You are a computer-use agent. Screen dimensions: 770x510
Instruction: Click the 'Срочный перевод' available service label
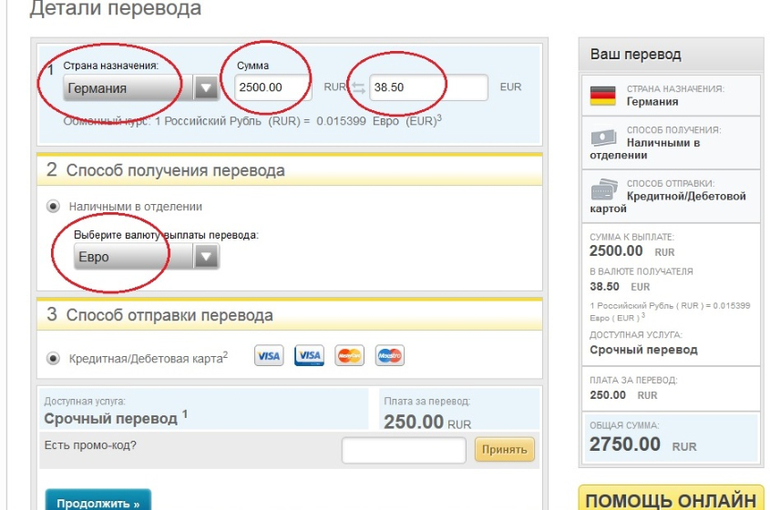[110, 418]
